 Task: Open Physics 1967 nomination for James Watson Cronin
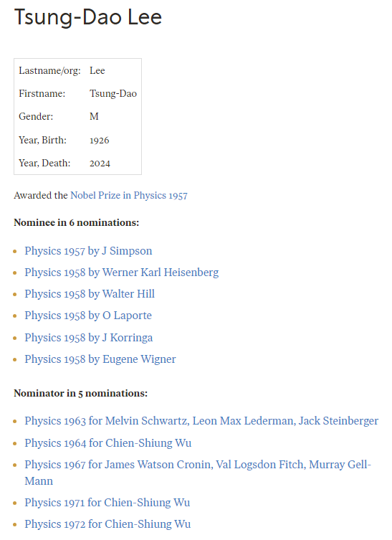(198, 473)
